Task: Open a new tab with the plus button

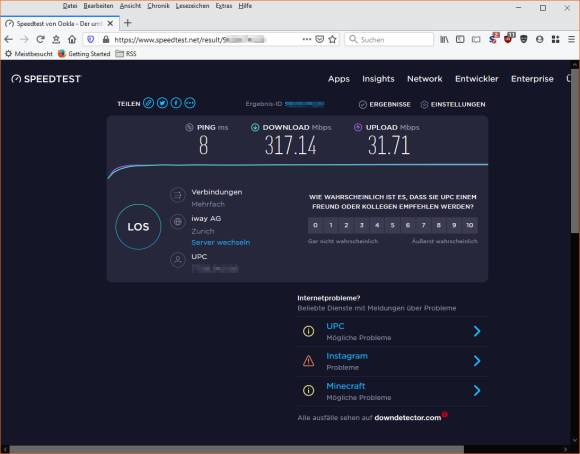Action: 128,23
